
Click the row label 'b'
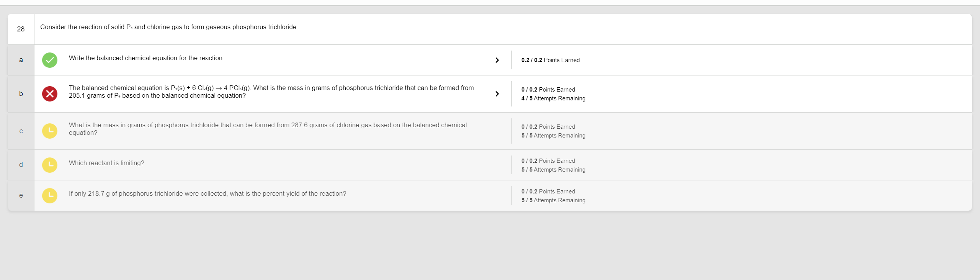[21, 94]
